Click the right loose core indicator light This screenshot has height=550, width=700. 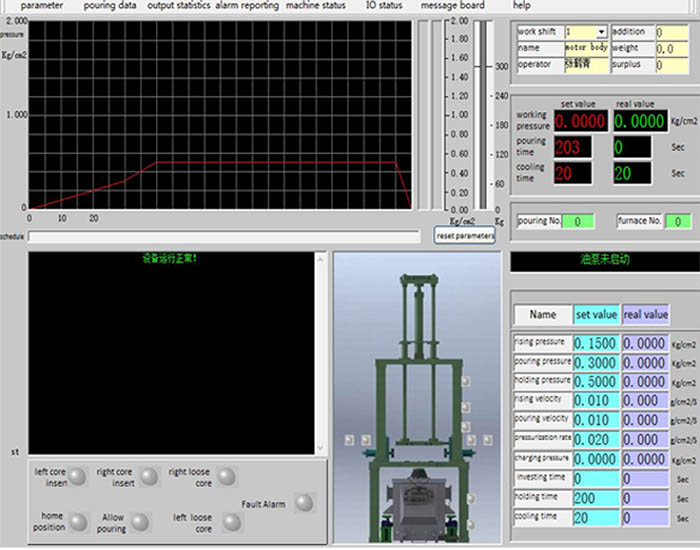click(x=227, y=476)
